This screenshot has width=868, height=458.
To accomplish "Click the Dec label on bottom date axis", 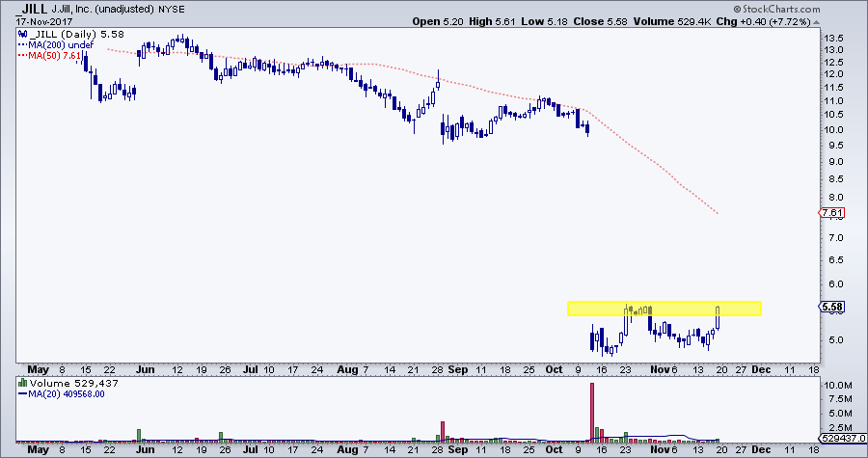I will coord(761,449).
